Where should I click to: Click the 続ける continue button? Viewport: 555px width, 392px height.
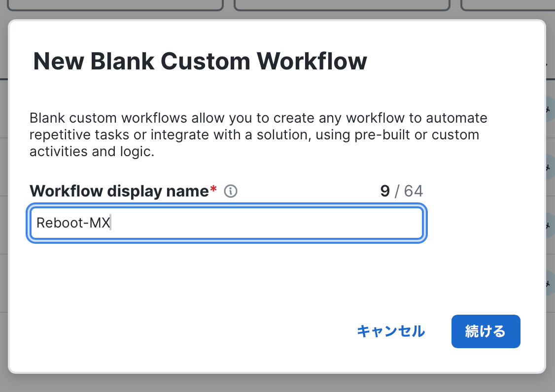[486, 331]
